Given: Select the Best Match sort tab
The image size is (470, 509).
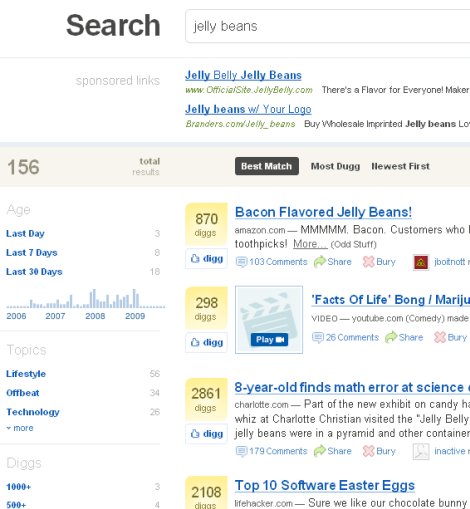Looking at the screenshot, I should pyautogui.click(x=267, y=166).
